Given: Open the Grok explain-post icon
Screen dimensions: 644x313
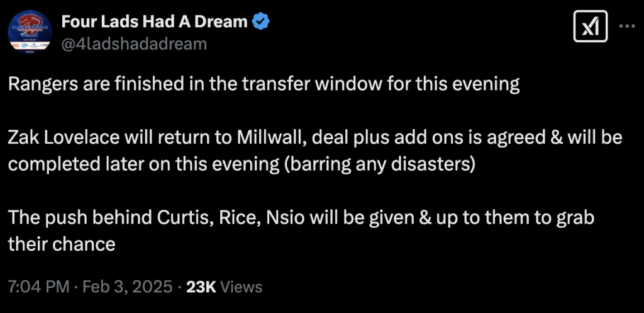Looking at the screenshot, I should point(590,26).
